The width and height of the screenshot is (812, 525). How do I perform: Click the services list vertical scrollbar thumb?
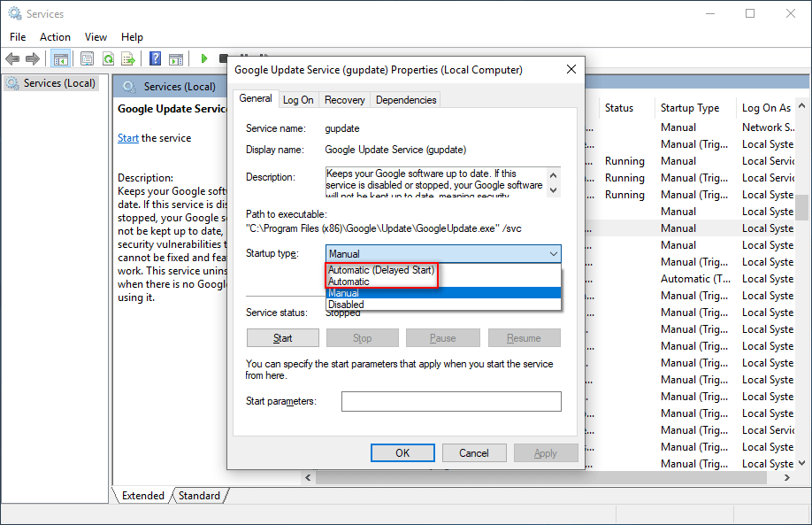click(802, 207)
